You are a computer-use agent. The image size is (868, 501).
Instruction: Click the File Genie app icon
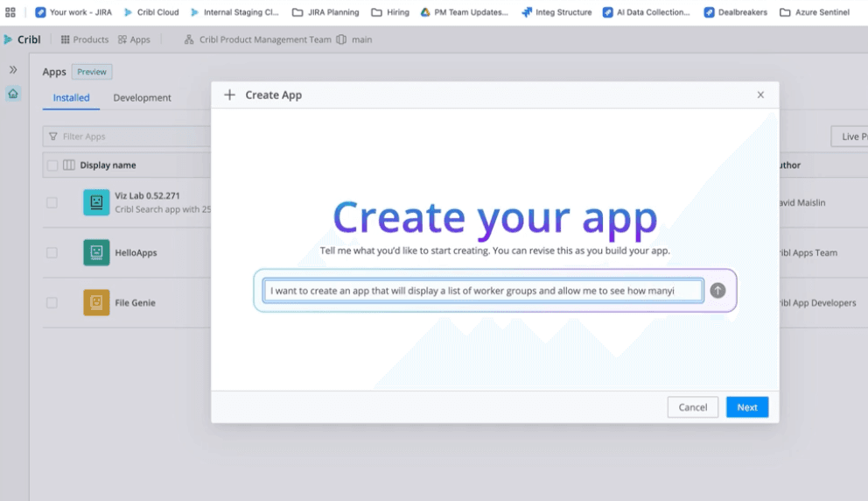[96, 302]
